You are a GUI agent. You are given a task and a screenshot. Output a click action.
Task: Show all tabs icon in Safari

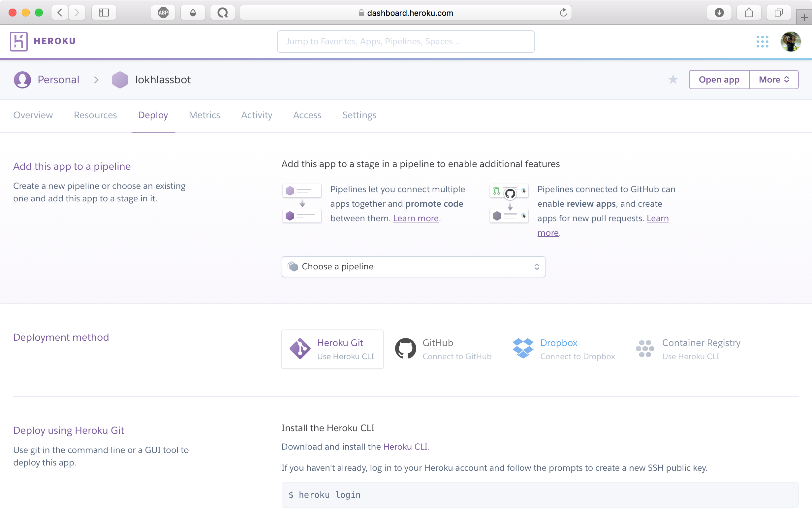pos(778,13)
